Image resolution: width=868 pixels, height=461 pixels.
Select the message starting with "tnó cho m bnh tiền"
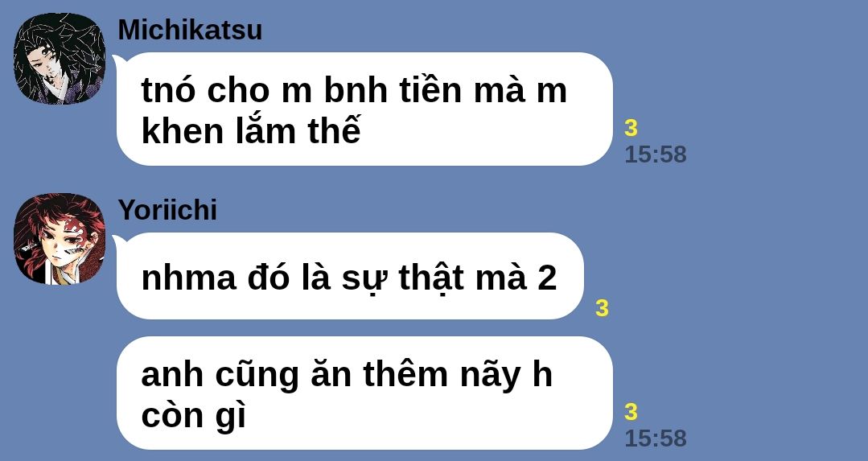[x=364, y=109]
